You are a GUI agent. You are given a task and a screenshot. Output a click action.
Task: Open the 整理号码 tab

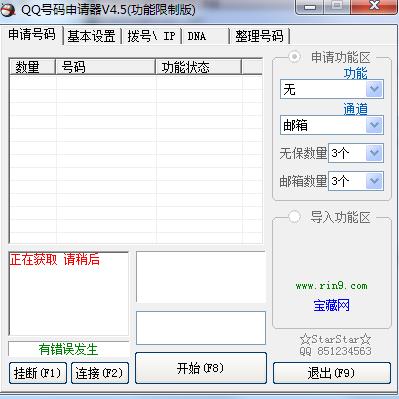(x=259, y=36)
